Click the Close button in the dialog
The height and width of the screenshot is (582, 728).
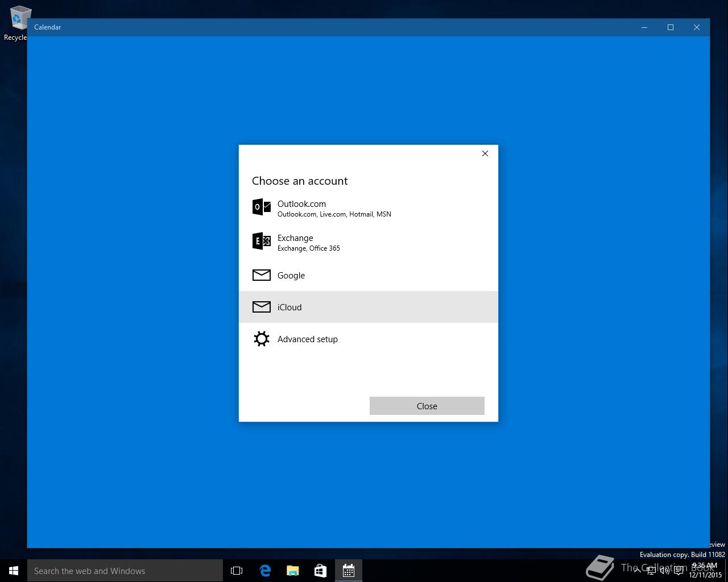click(427, 406)
